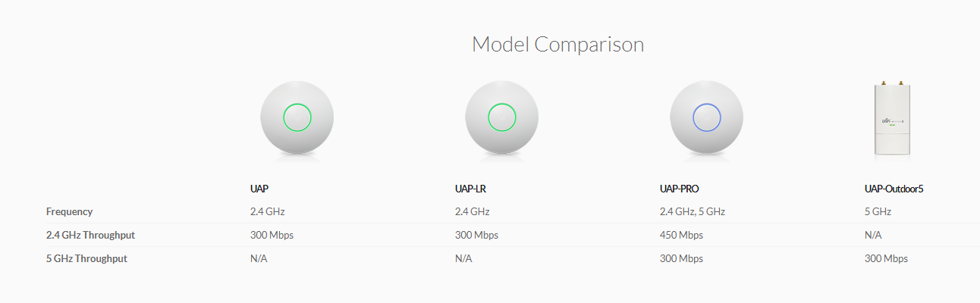Screen dimensions: 980x303
Task: Click the 5 GHz Throughput row label
Action: point(86,259)
